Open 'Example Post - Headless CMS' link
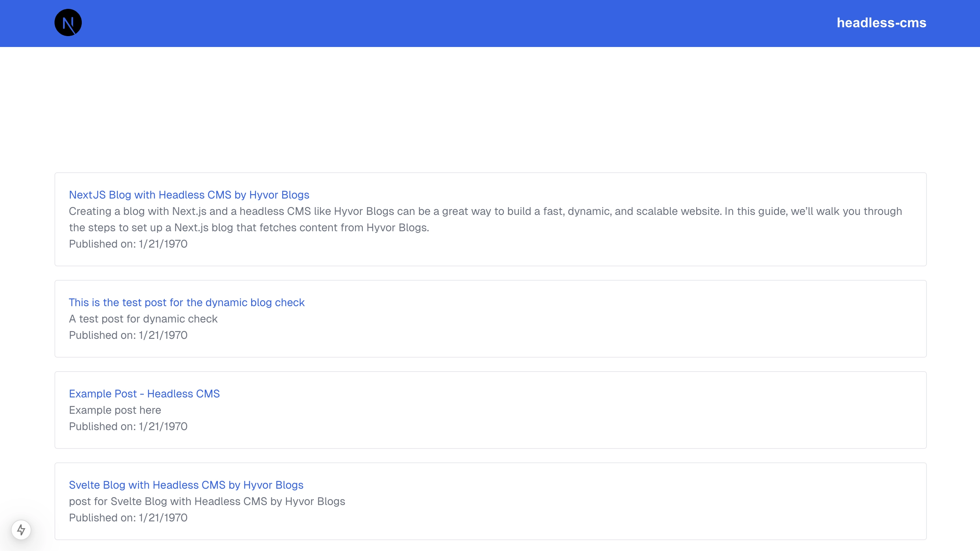980x551 pixels. pos(144,394)
